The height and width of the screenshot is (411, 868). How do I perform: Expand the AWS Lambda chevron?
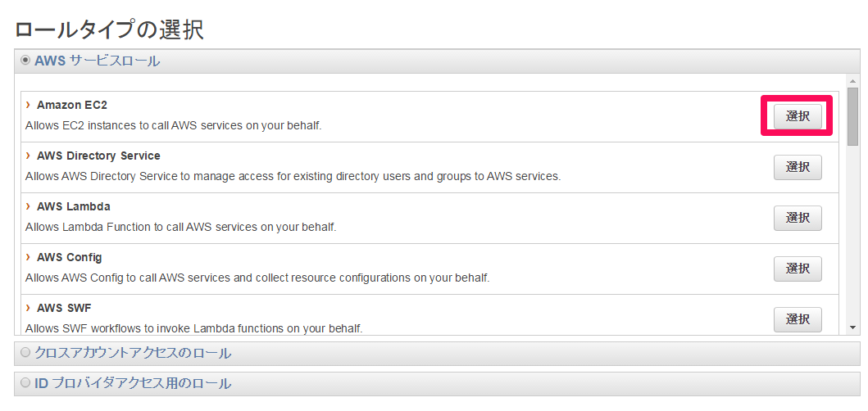click(28, 206)
